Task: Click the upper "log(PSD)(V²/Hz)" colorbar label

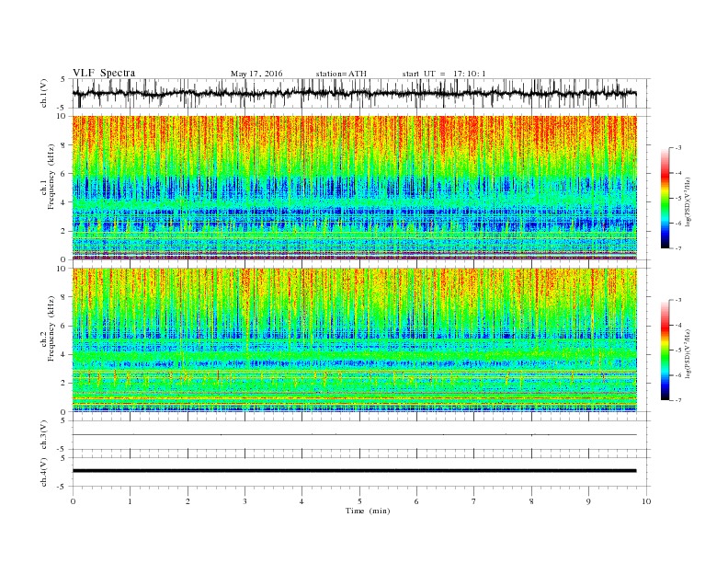Action: pyautogui.click(x=688, y=201)
